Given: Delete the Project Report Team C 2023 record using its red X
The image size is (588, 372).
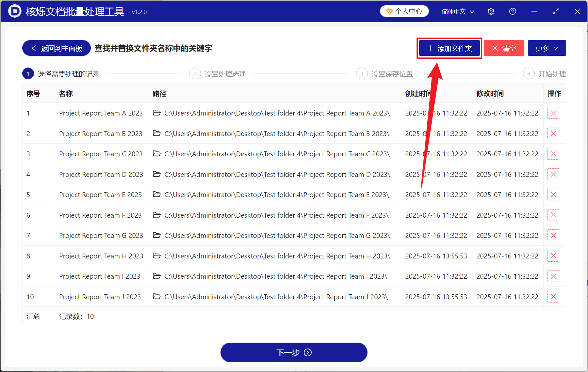Looking at the screenshot, I should pos(553,154).
